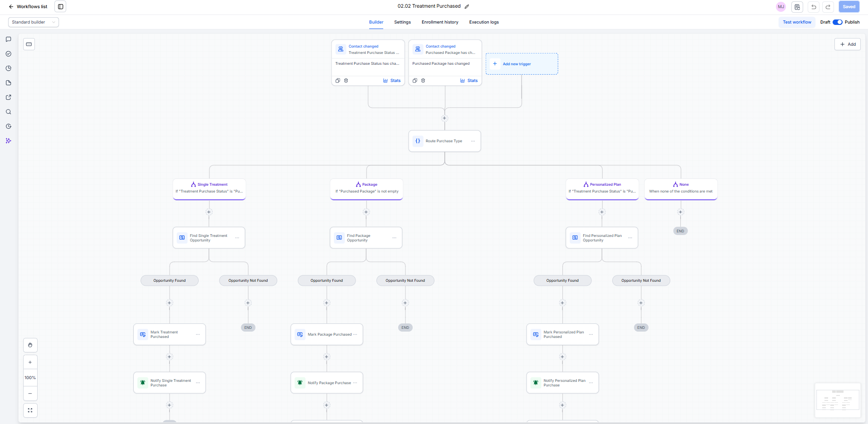Duplicate the Purchased Package trigger

414,81
